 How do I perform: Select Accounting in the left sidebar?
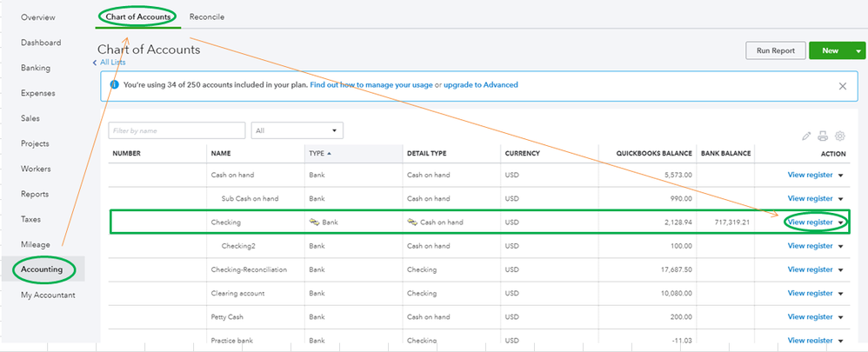(x=42, y=269)
